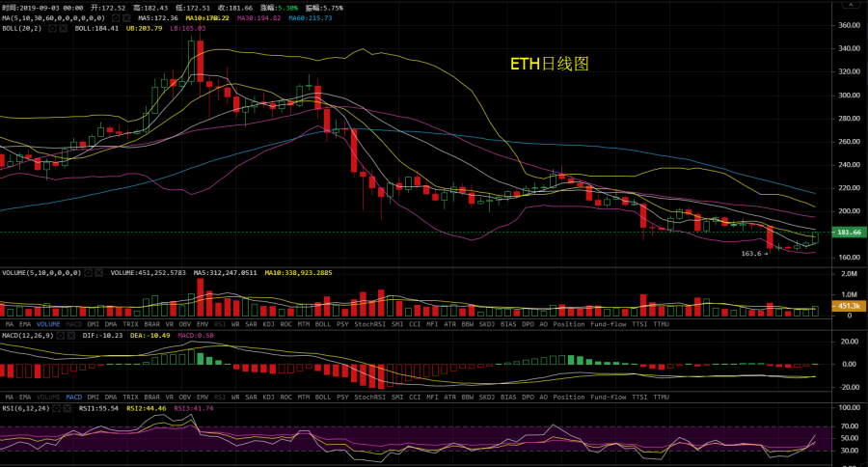Image resolution: width=868 pixels, height=467 pixels.
Task: Select AO tab in the MACD panel's indicator row
Action: click(544, 398)
